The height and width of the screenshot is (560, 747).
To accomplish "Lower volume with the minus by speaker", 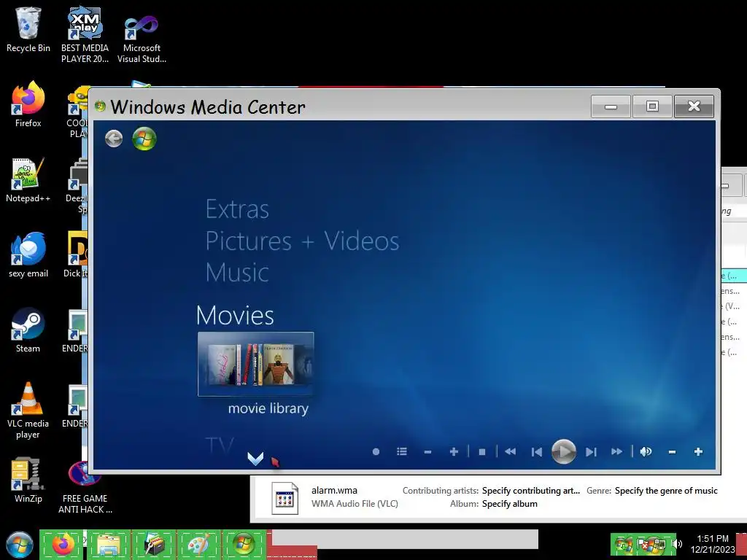I will pos(672,452).
